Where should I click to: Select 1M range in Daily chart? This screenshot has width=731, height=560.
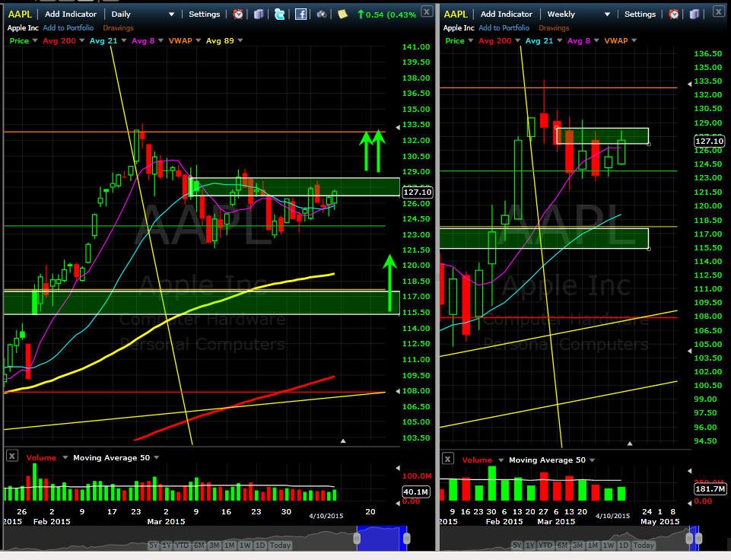pyautogui.click(x=230, y=545)
